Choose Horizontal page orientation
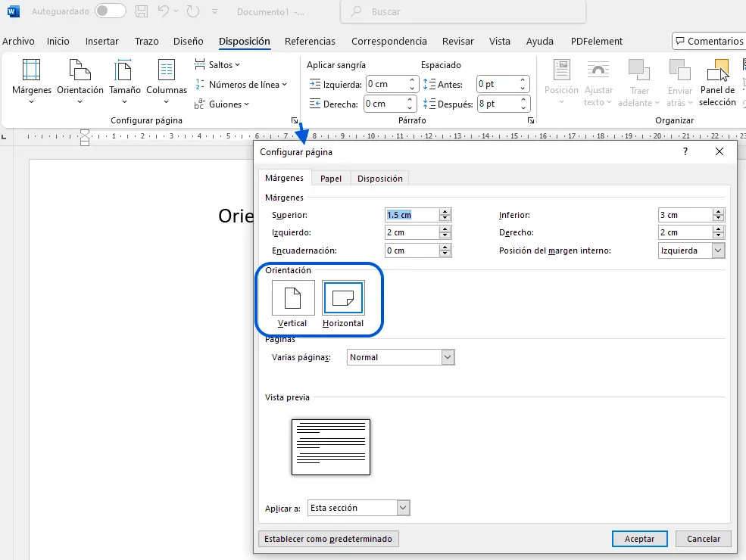 pos(343,303)
